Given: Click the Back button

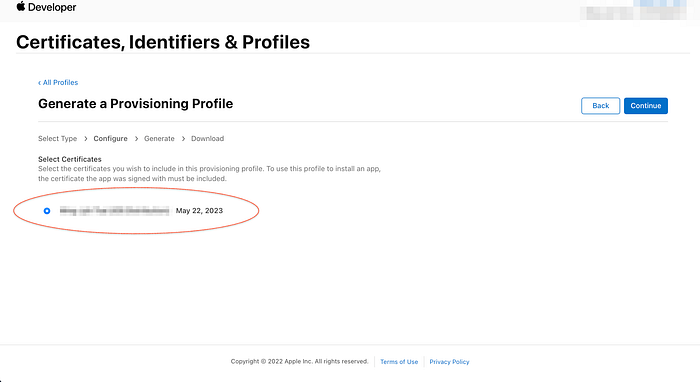Looking at the screenshot, I should (x=600, y=106).
